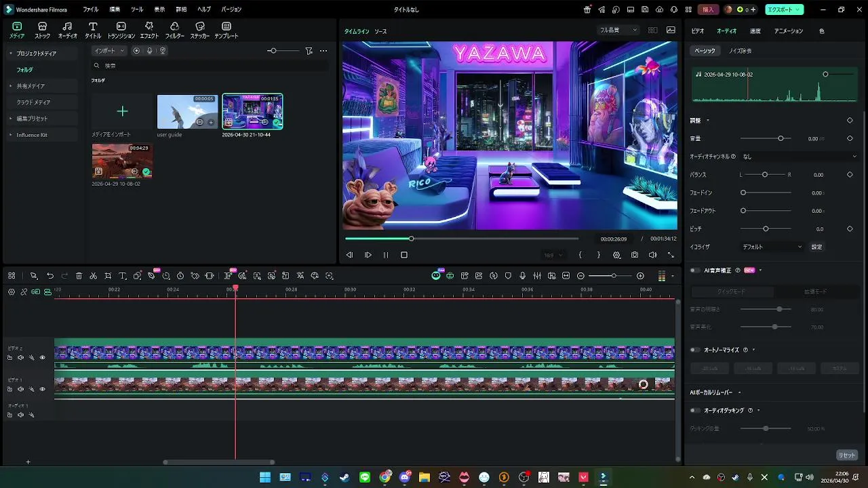Toggle the AI音声補正 switch

tap(696, 270)
